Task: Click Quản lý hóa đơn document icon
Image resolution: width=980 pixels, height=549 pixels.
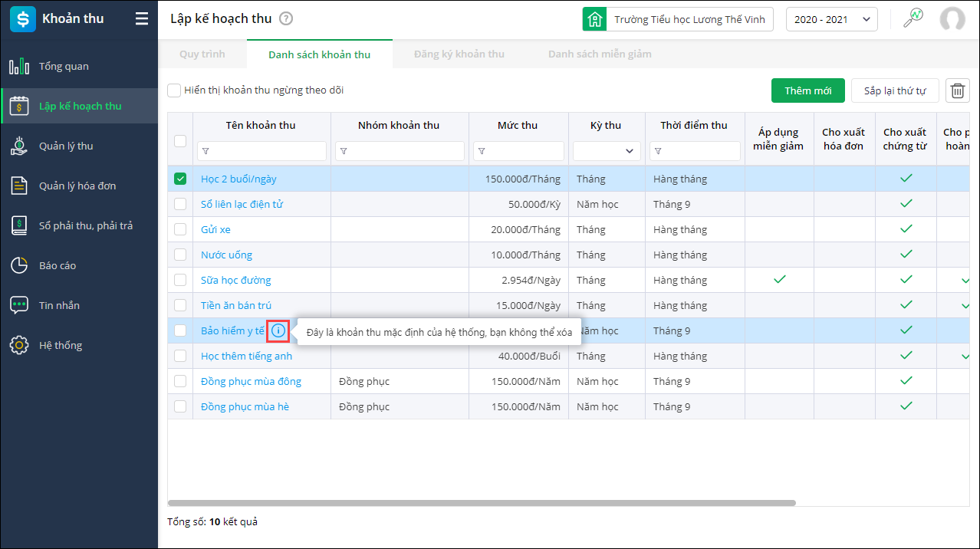Action: [x=19, y=186]
